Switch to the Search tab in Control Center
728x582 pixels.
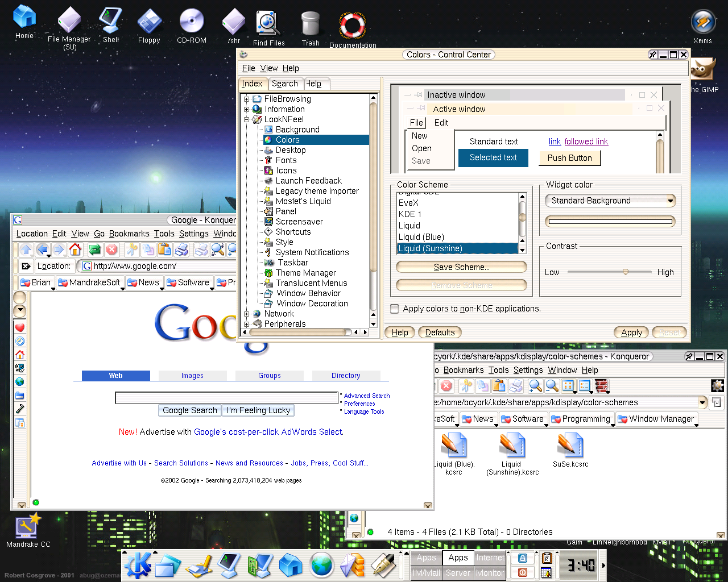click(285, 84)
